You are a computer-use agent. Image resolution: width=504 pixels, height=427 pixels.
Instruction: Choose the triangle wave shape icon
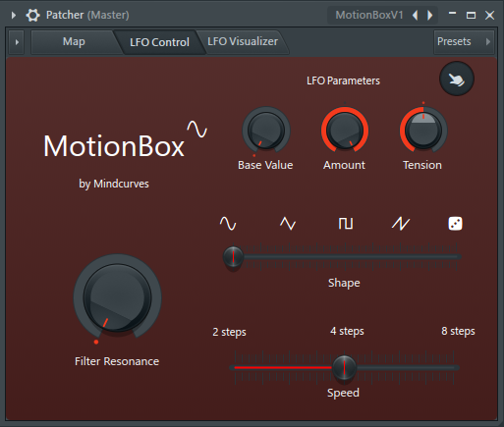pyautogui.click(x=288, y=224)
